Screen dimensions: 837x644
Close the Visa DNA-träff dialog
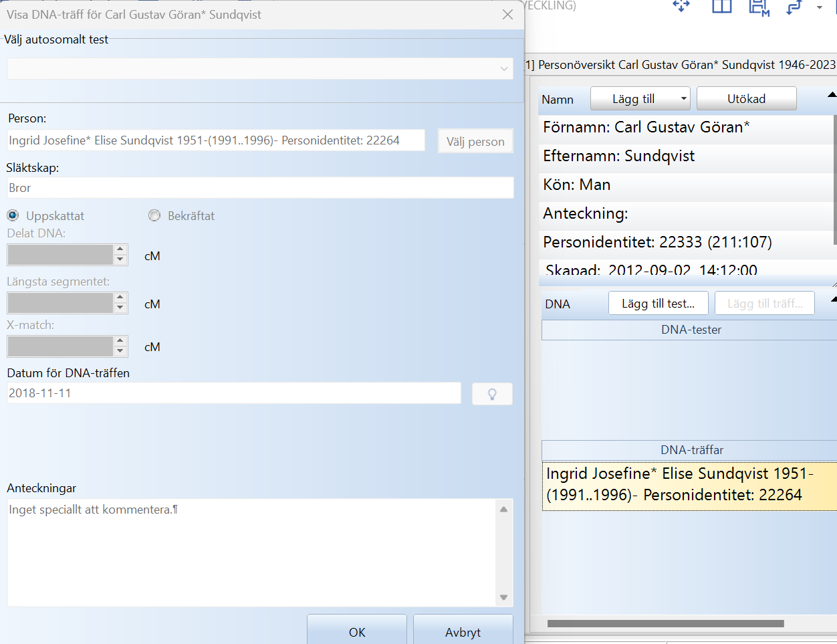click(x=508, y=15)
